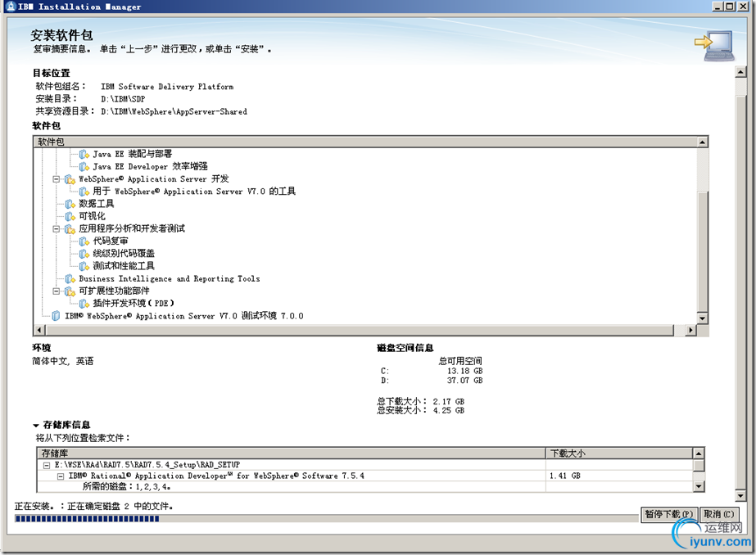Minimize the IBM Installation Manager window

point(718,7)
